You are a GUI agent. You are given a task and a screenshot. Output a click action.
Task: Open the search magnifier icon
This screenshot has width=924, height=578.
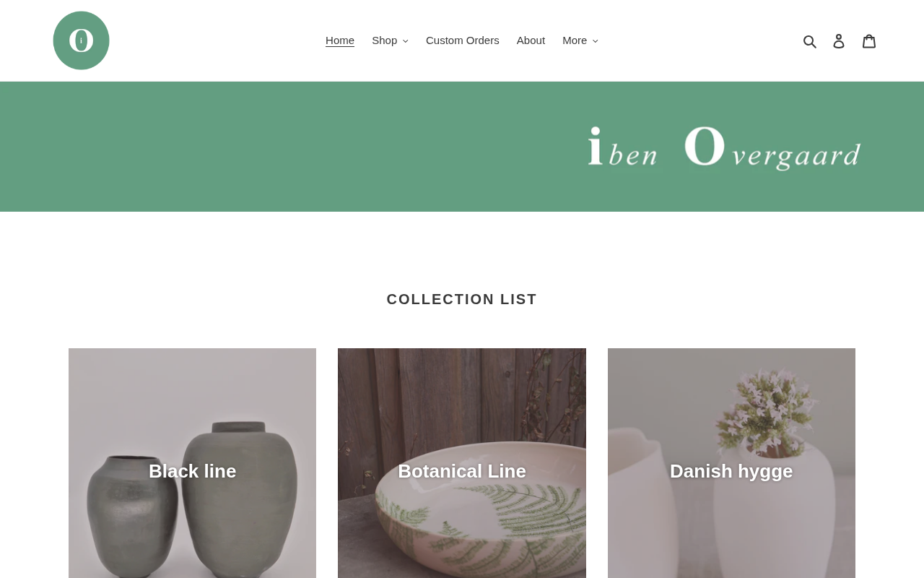coord(810,41)
